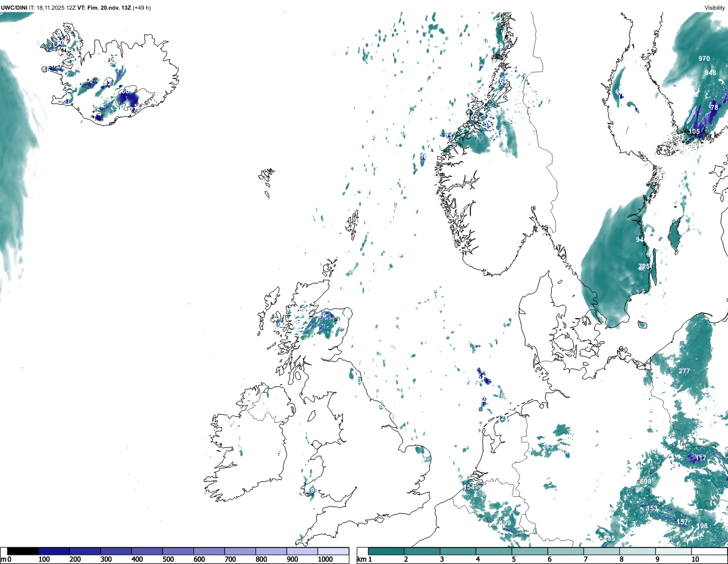This screenshot has height=564, width=728.
Task: Click the '698' visibility value label
Action: tap(646, 481)
